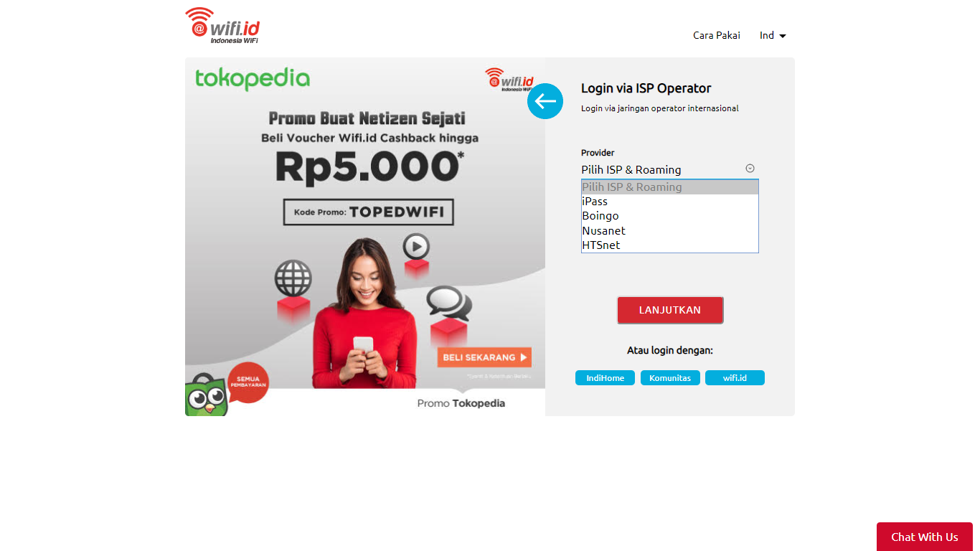Screen dimensions: 980x551
Task: Click the wifi.id logo in header
Action: (222, 26)
